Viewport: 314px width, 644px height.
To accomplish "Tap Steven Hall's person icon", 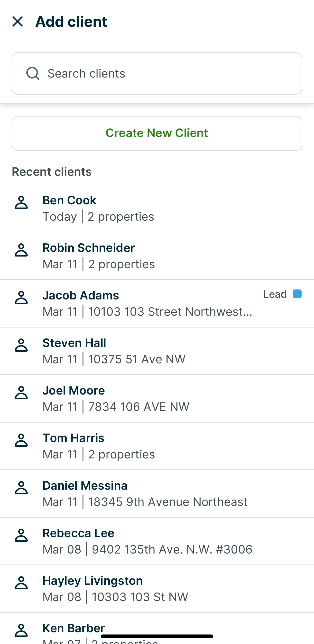I will (x=21, y=345).
